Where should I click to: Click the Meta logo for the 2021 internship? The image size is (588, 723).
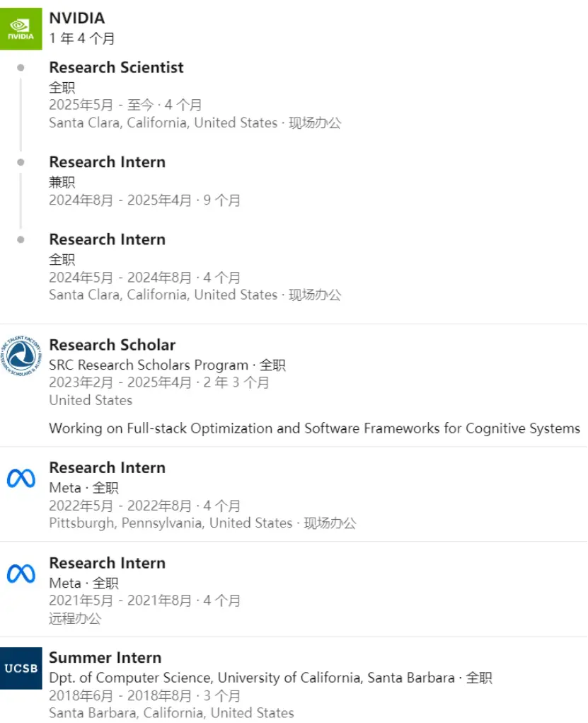point(21,574)
